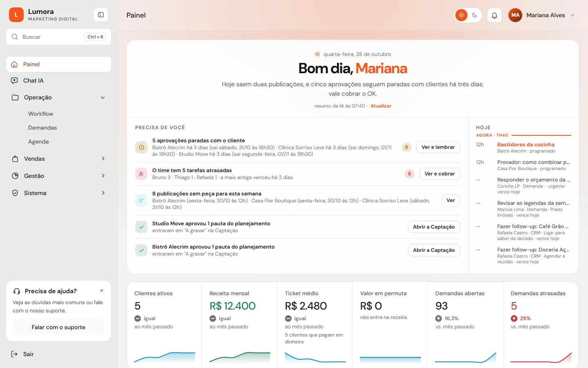This screenshot has height=368, width=588.
Task: Click the badge 5 on aprovações row
Action: point(406,147)
